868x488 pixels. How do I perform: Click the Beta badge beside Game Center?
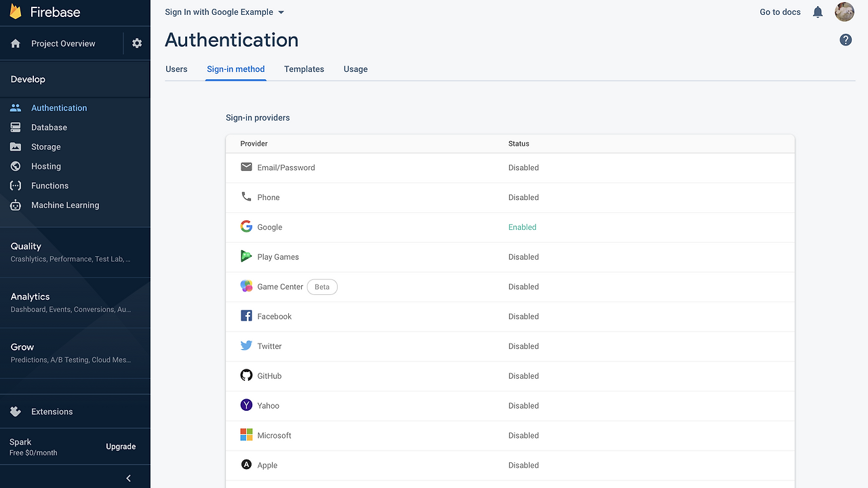(x=322, y=287)
